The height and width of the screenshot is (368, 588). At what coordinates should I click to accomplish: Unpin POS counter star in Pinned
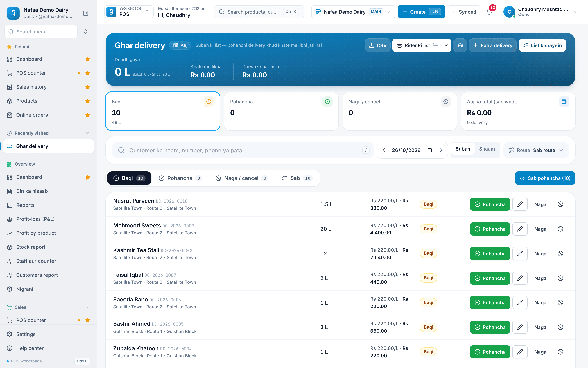(88, 73)
